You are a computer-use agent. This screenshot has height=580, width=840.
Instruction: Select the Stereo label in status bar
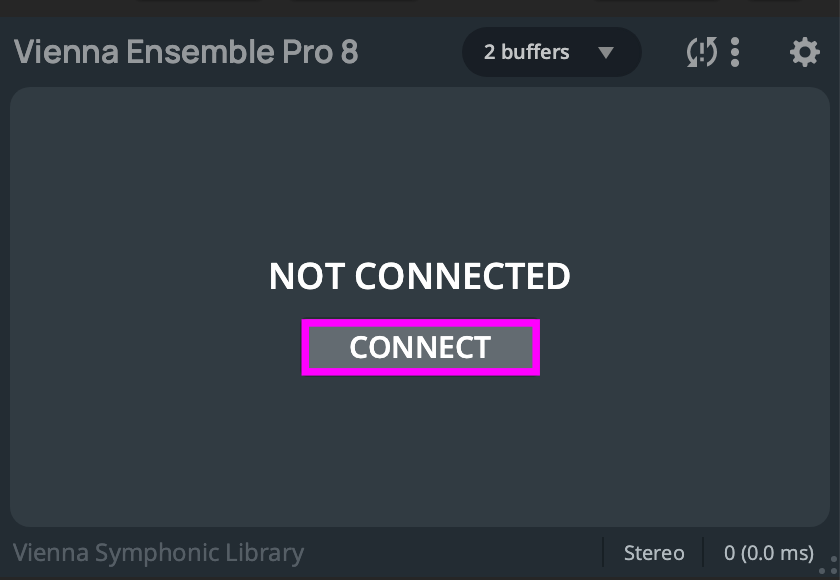point(654,553)
